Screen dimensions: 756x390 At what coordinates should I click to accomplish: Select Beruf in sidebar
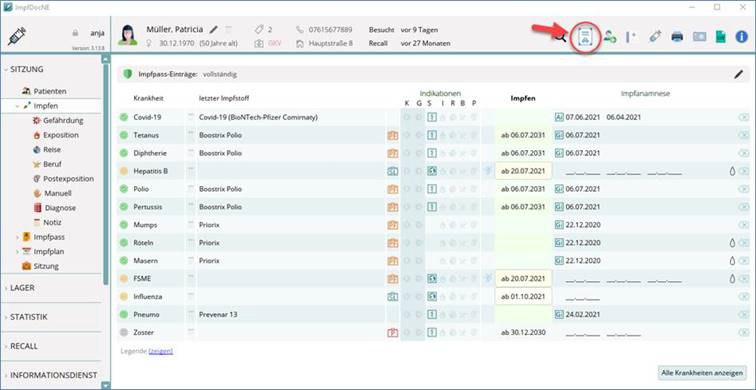[x=47, y=164]
